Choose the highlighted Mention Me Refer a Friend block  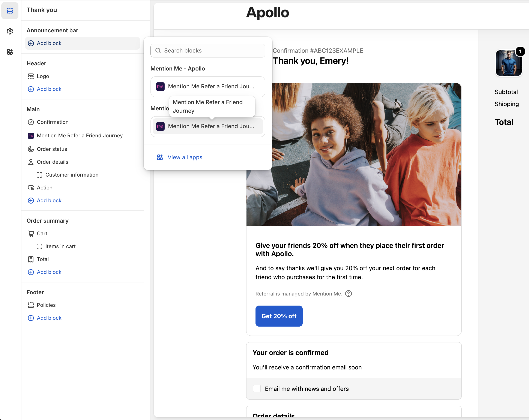(x=207, y=126)
